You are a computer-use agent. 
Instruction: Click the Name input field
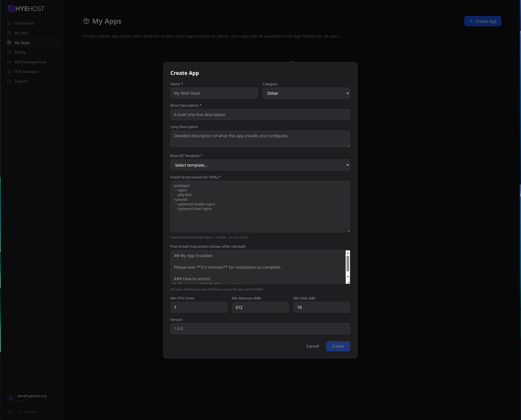pyautogui.click(x=214, y=93)
